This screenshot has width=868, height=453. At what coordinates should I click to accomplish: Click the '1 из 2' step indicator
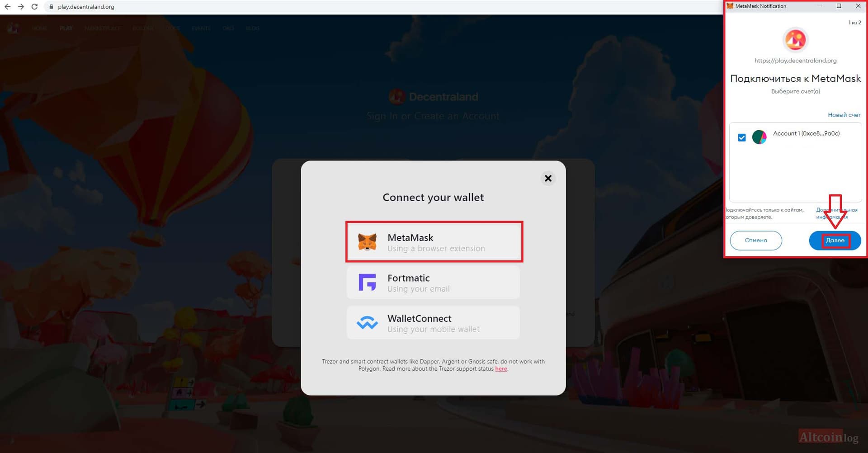[x=854, y=23]
